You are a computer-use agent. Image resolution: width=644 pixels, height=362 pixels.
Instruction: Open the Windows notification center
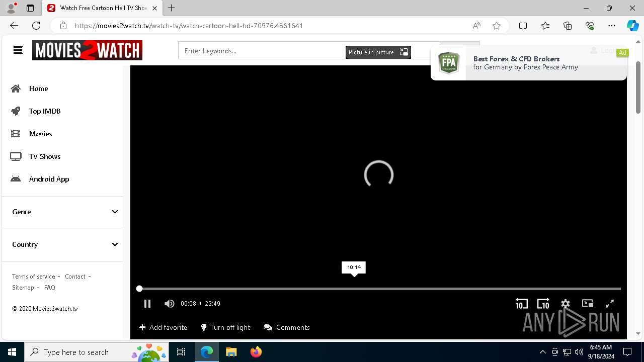tap(627, 352)
